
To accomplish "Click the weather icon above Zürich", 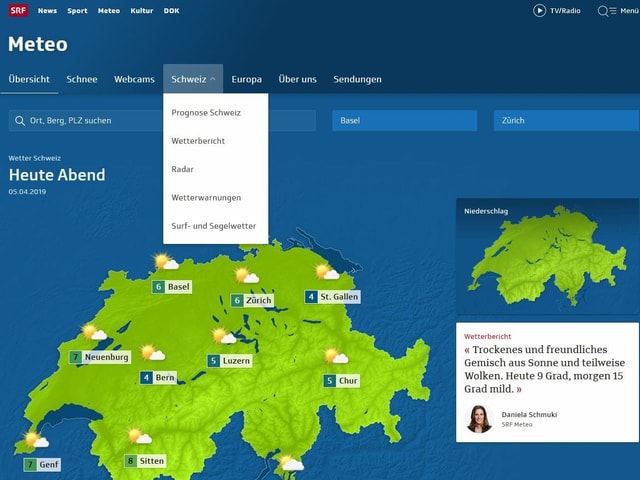I will coord(247,276).
